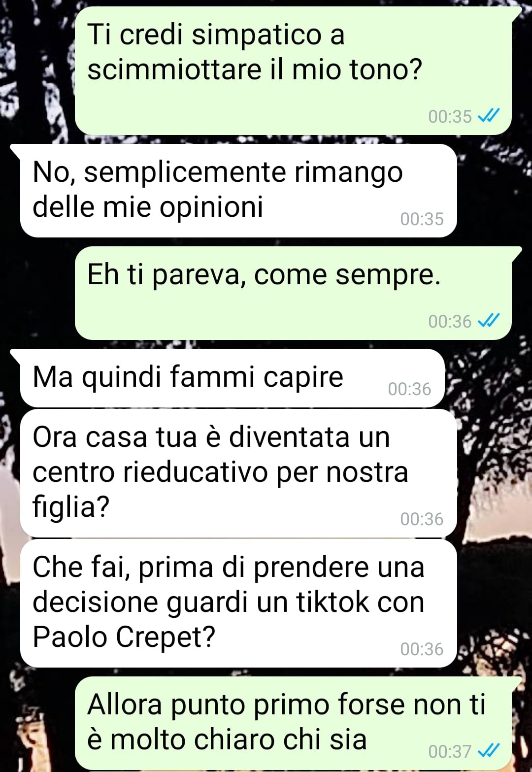Click the 00:36 timestamp on 'fammi capire'
The height and width of the screenshot is (772, 532).
[409, 389]
